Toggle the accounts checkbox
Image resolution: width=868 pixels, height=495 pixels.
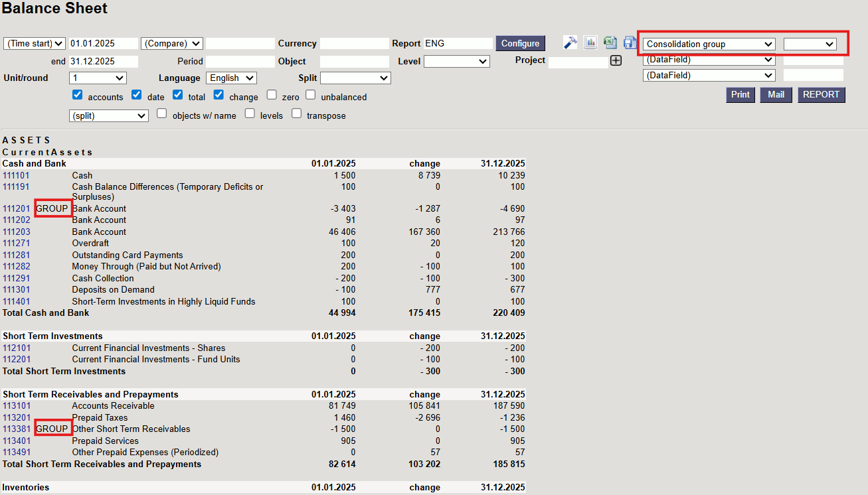tap(77, 95)
